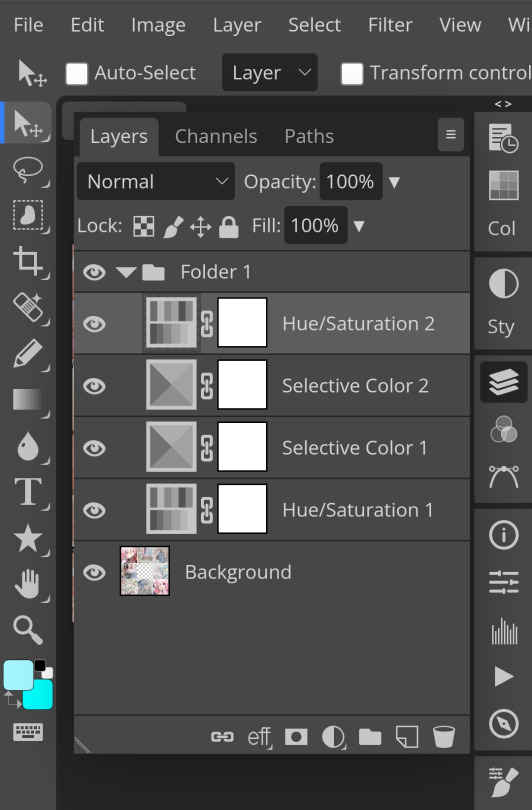Select the Crop tool
The height and width of the screenshot is (810, 532).
(x=28, y=261)
